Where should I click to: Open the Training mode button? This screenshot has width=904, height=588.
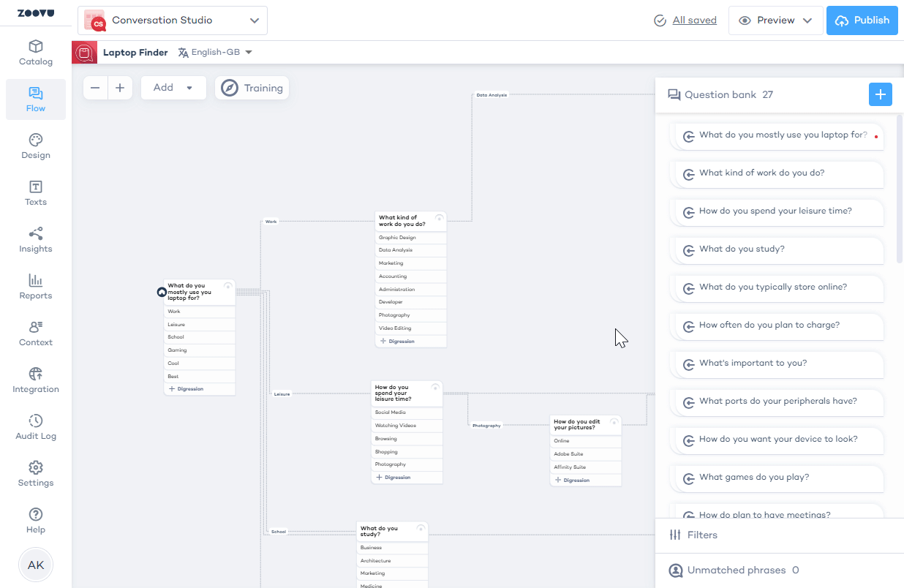click(x=252, y=88)
